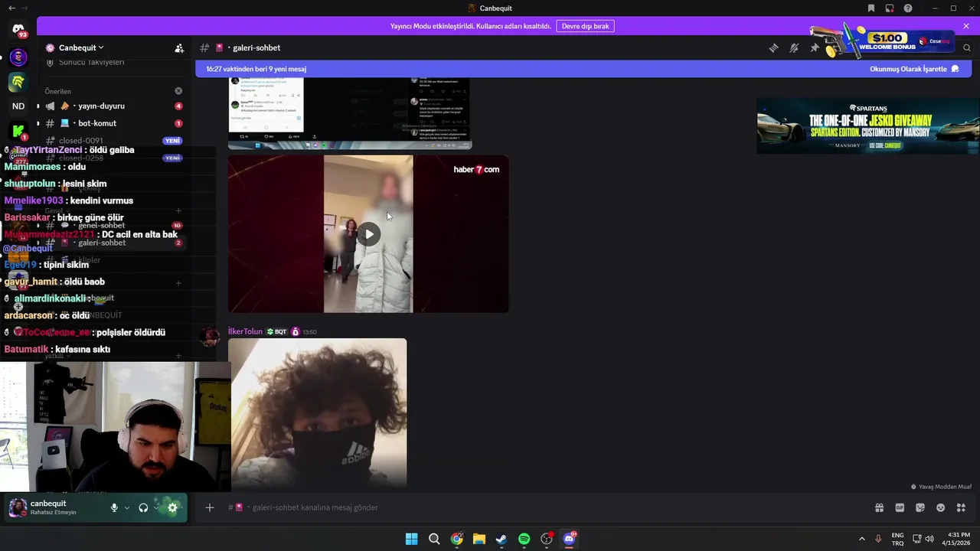The width and height of the screenshot is (980, 551).
Task: Open the emoji picker
Action: [x=941, y=507]
